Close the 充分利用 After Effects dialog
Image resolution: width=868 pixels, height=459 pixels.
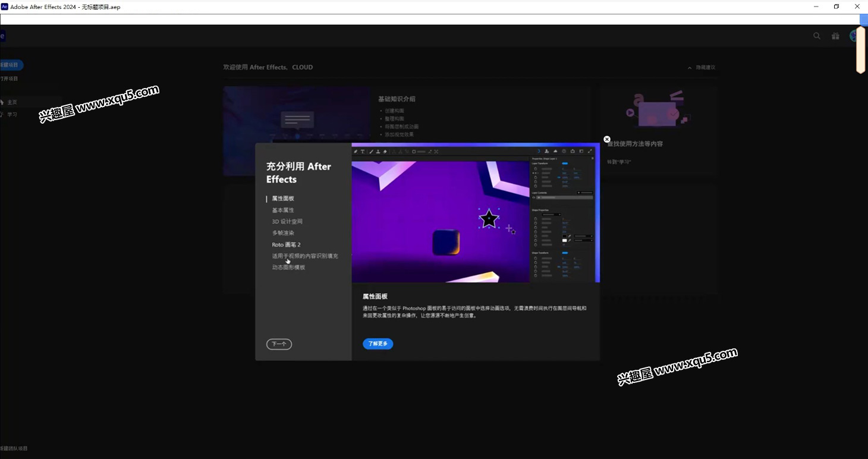pyautogui.click(x=607, y=139)
